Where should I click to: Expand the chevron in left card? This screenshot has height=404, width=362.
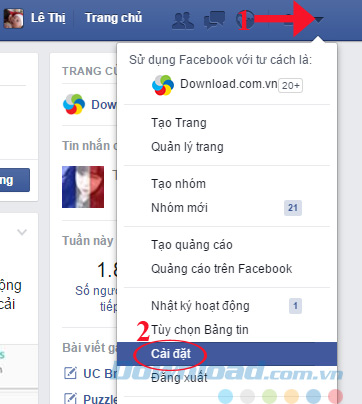click(22, 232)
